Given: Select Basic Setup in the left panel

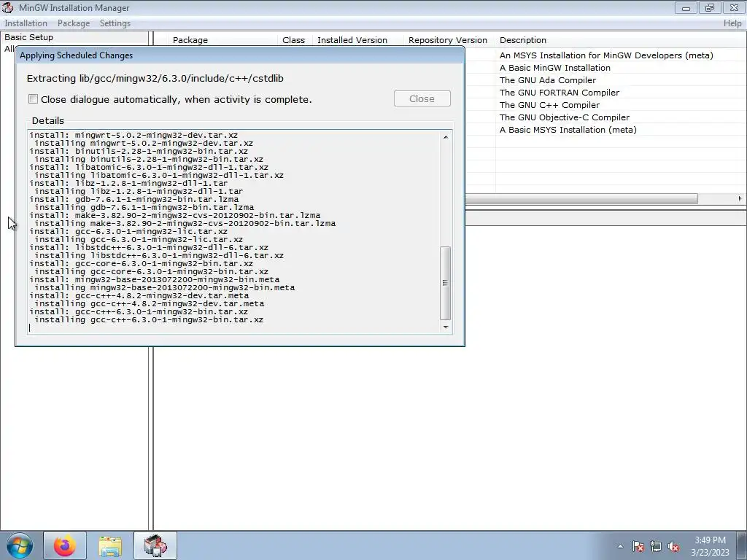Looking at the screenshot, I should (x=28, y=37).
